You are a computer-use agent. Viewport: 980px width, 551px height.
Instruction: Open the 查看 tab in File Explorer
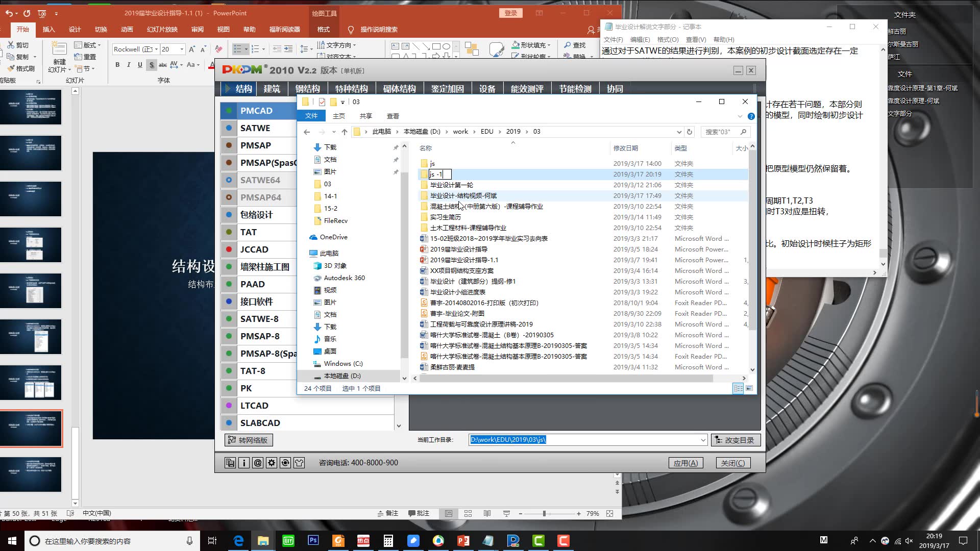click(x=393, y=116)
